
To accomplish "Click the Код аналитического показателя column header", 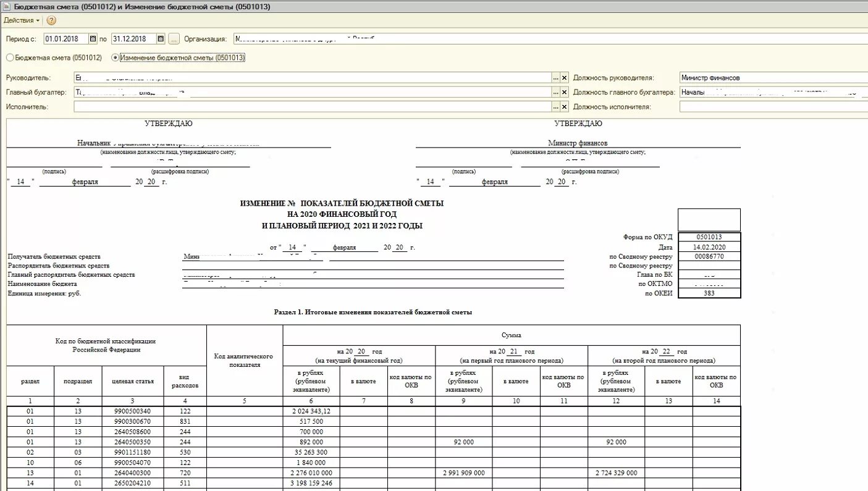I will coord(244,361).
